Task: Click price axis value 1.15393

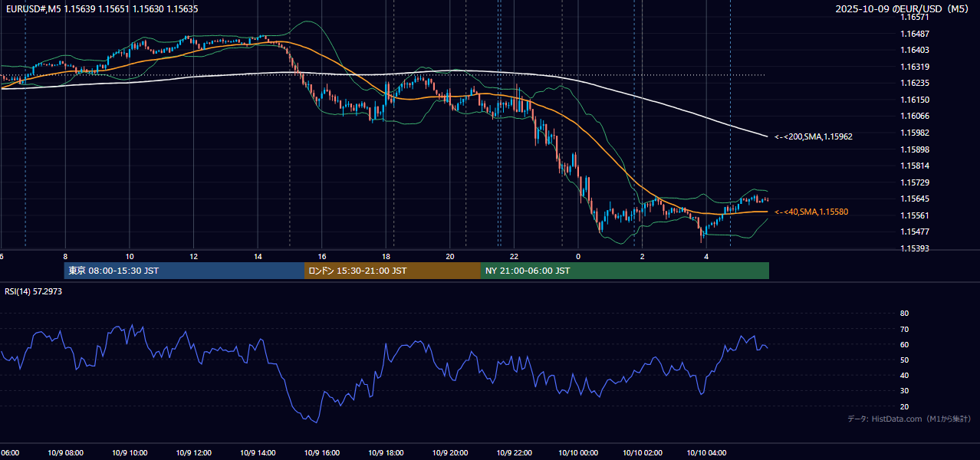Action: 914,248
